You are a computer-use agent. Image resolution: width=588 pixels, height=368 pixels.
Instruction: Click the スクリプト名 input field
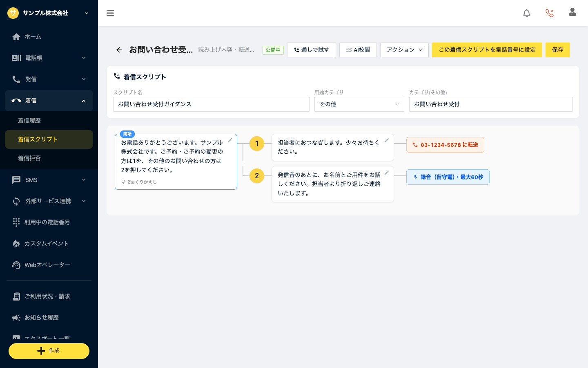[211, 104]
